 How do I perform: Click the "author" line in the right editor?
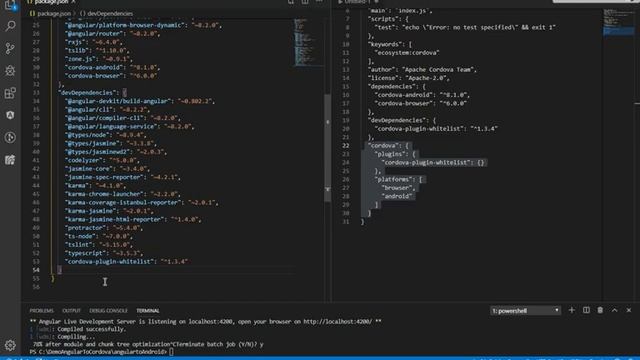click(x=422, y=69)
